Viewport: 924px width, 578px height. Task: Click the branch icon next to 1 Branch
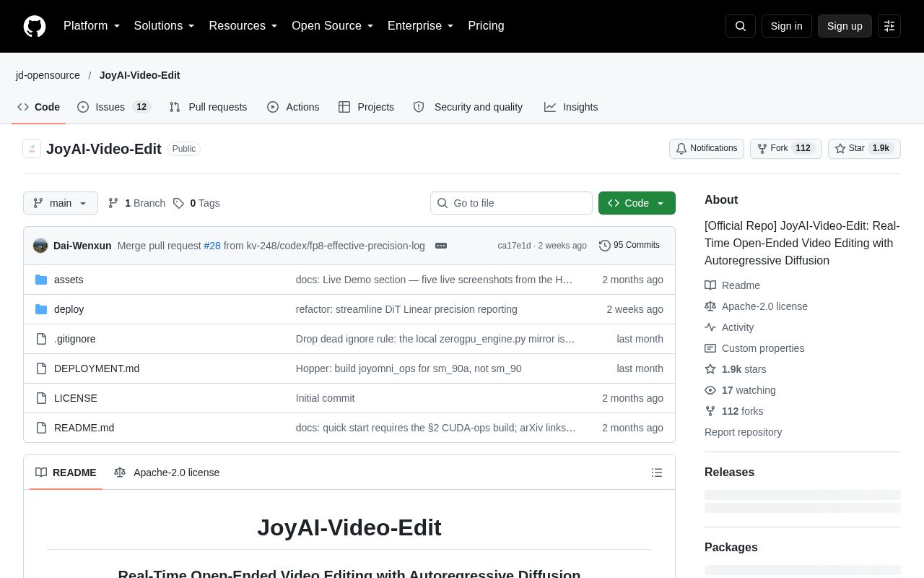click(113, 203)
